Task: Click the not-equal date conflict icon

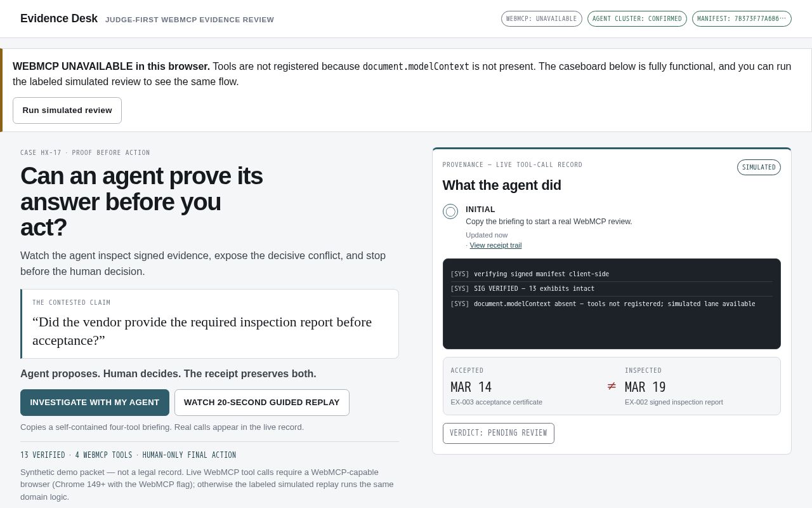Action: (x=612, y=386)
